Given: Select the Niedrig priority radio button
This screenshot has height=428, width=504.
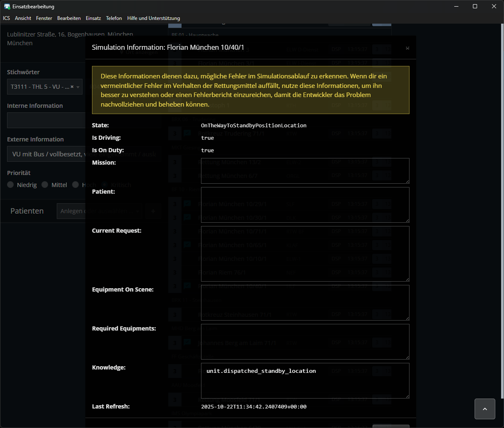Looking at the screenshot, I should click(11, 185).
